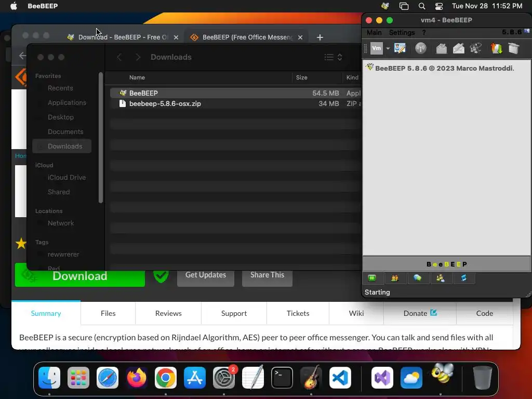The height and width of the screenshot is (399, 532).
Task: Select the beebeep-5.8.6-osx.zip file row
Action: pos(235,103)
